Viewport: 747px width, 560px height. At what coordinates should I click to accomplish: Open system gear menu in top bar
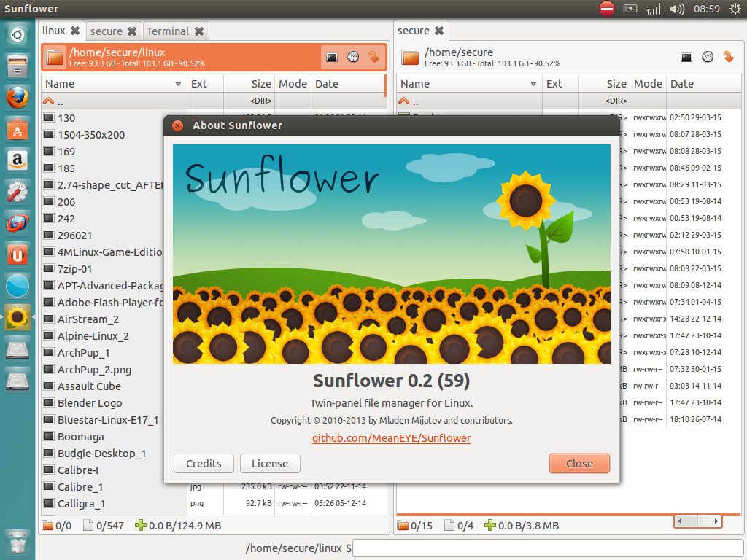735,9
